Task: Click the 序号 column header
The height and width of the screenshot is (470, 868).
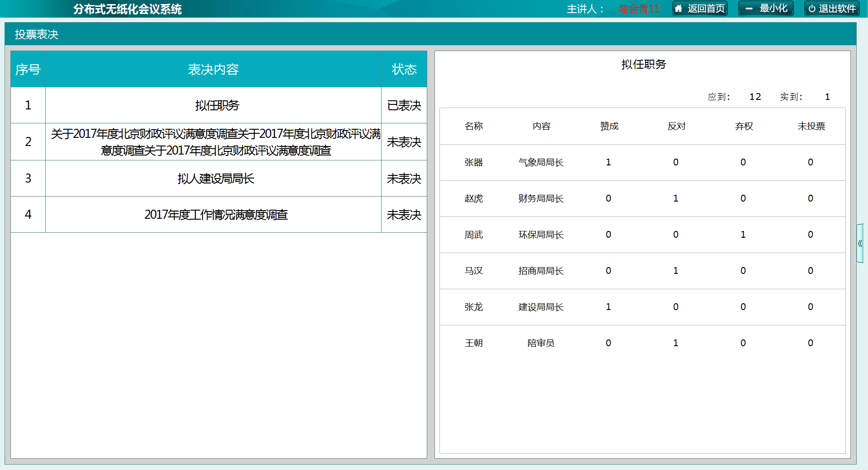Action: pos(28,70)
